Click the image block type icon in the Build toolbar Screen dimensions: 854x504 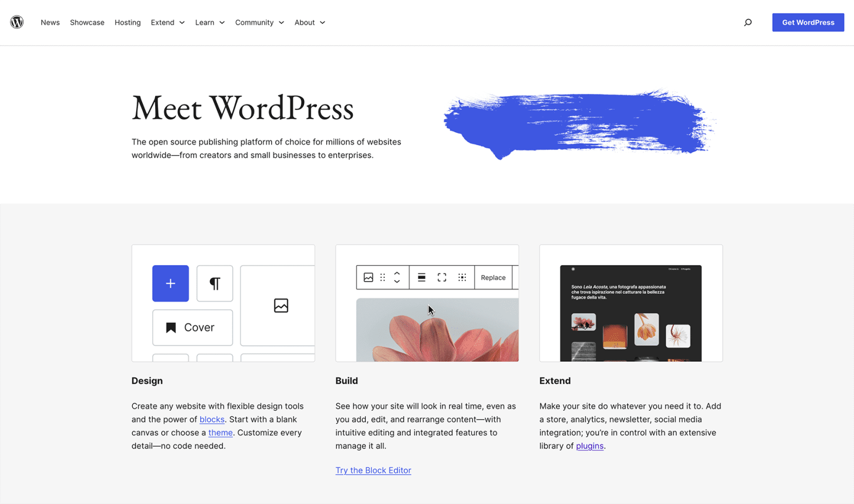tap(368, 277)
